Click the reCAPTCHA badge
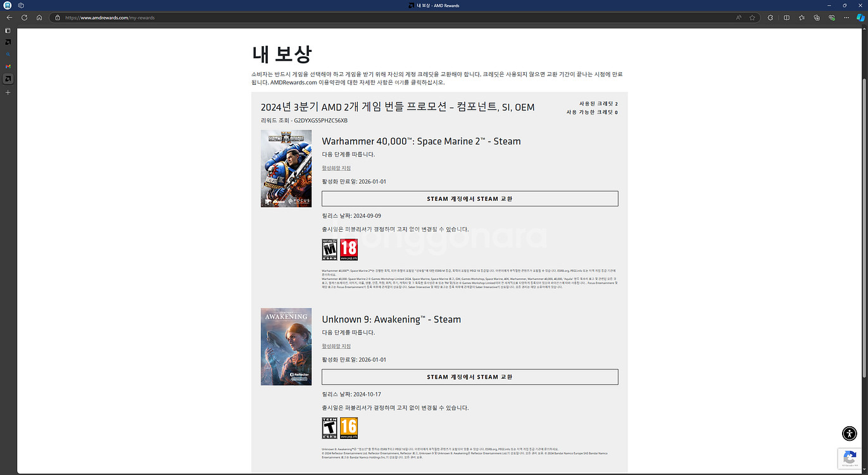The width and height of the screenshot is (868, 475). tap(848, 459)
